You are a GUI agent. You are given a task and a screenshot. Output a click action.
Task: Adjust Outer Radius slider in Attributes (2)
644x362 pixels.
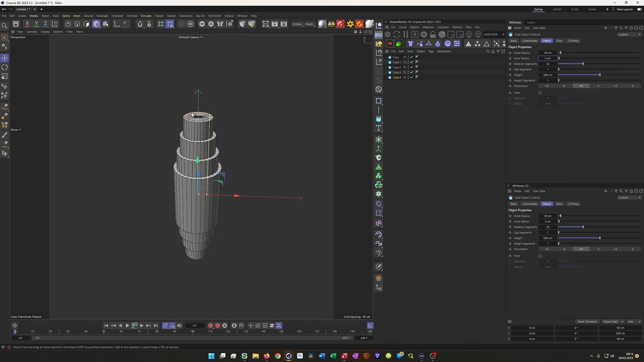[600, 216]
